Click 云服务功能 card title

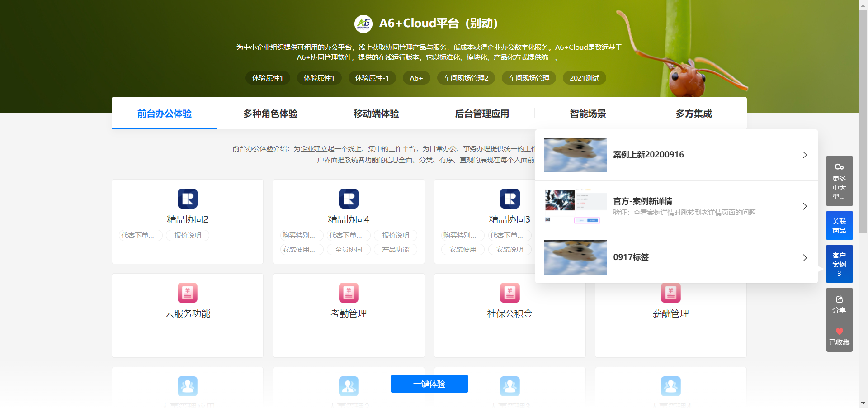point(188,313)
